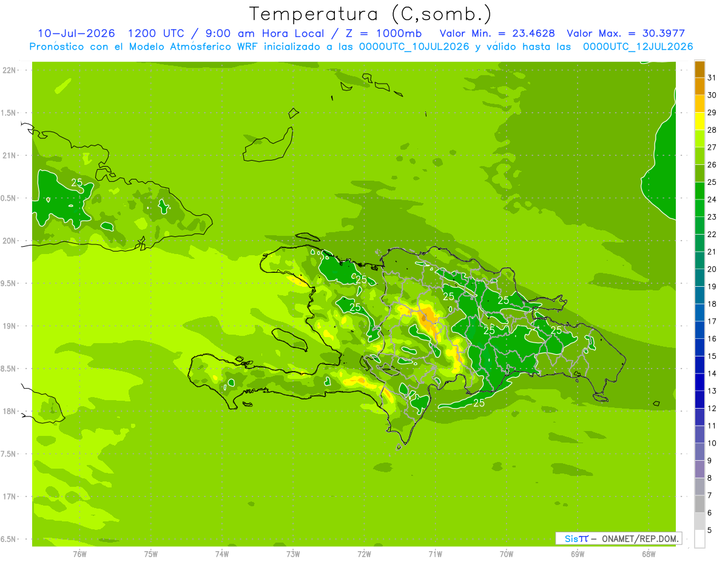Click the 68W longitude axis label

tap(648, 554)
